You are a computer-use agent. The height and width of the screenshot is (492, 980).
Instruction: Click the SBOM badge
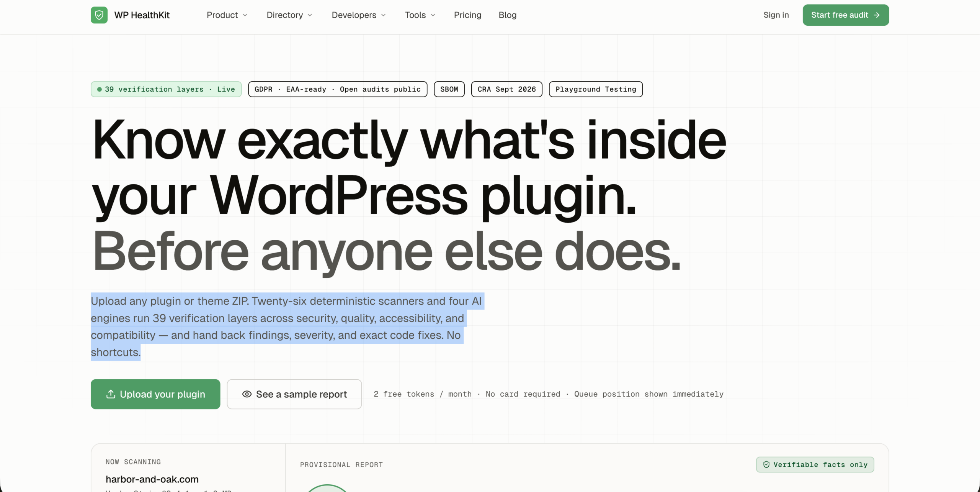449,89
